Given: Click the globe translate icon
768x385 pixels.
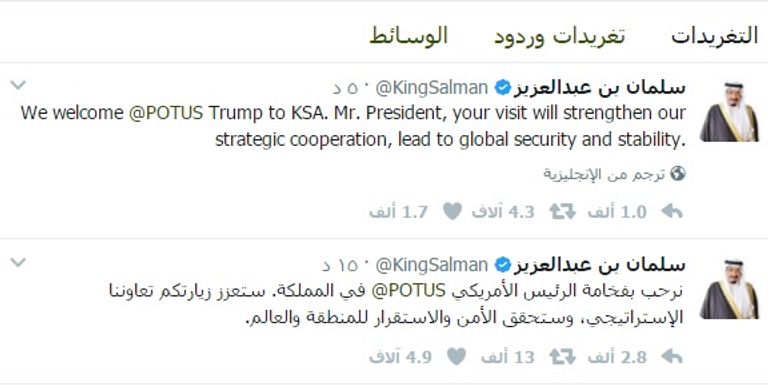Looking at the screenshot, I should point(677,173).
